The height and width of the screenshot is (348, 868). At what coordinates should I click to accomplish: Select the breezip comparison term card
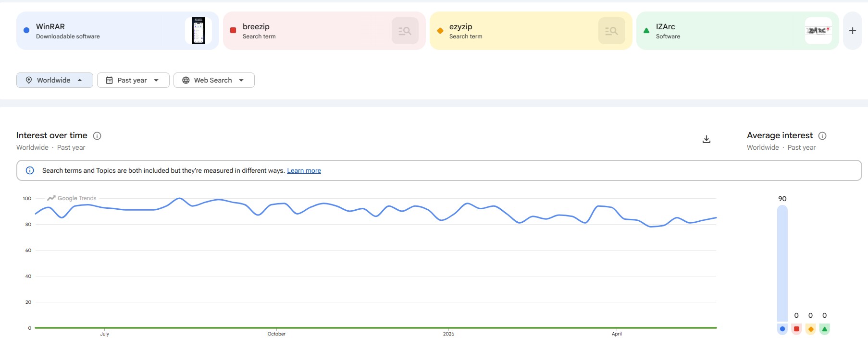tap(324, 31)
